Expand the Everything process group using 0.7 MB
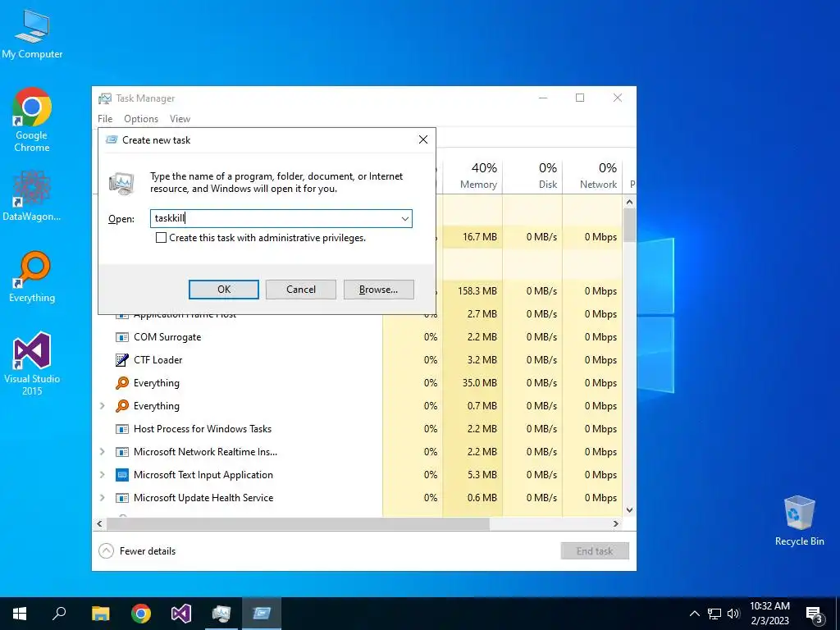Screen dimensions: 840x630 click(103, 406)
